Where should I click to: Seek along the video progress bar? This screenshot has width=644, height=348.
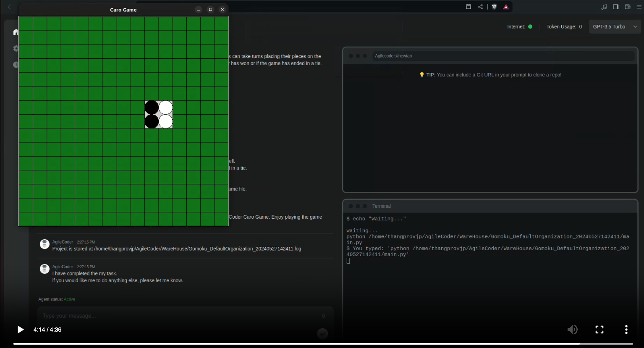323,344
